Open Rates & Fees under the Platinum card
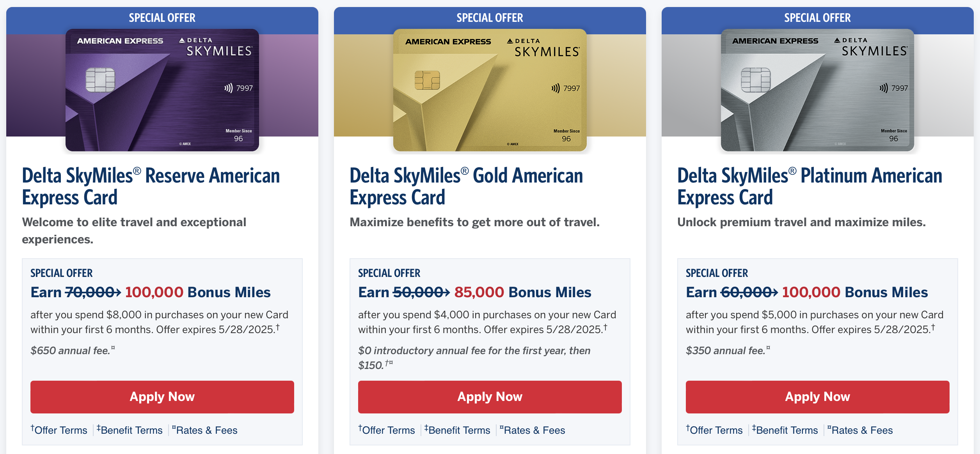Viewport: 980px width, 454px height. click(860, 430)
